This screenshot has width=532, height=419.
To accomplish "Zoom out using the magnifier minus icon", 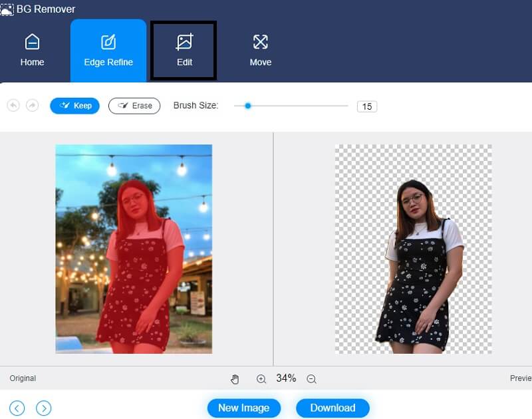I will [311, 378].
